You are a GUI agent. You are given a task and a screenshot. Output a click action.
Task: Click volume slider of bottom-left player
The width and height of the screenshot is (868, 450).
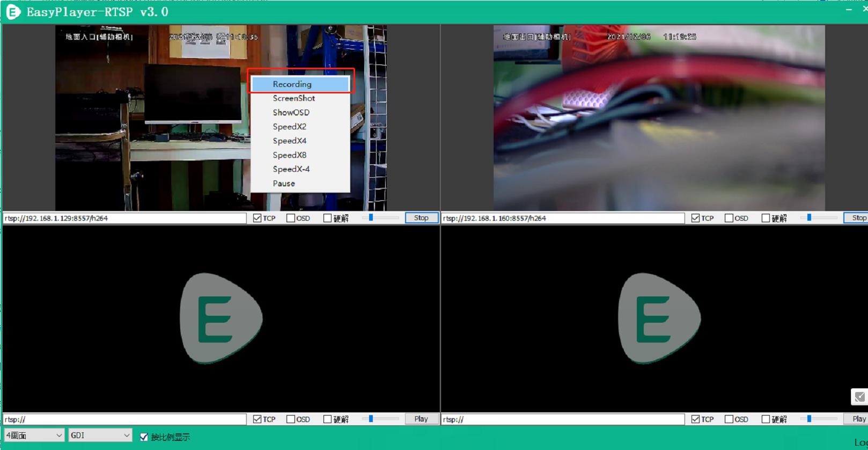381,419
